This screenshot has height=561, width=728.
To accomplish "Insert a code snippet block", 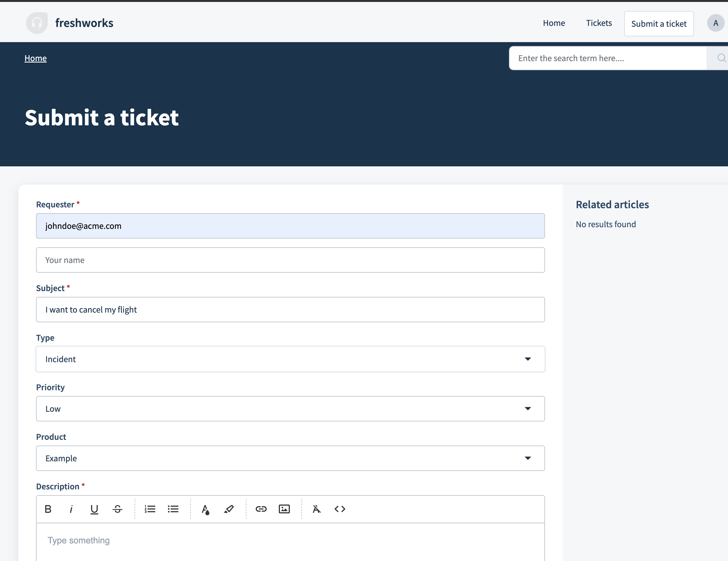I will 340,509.
